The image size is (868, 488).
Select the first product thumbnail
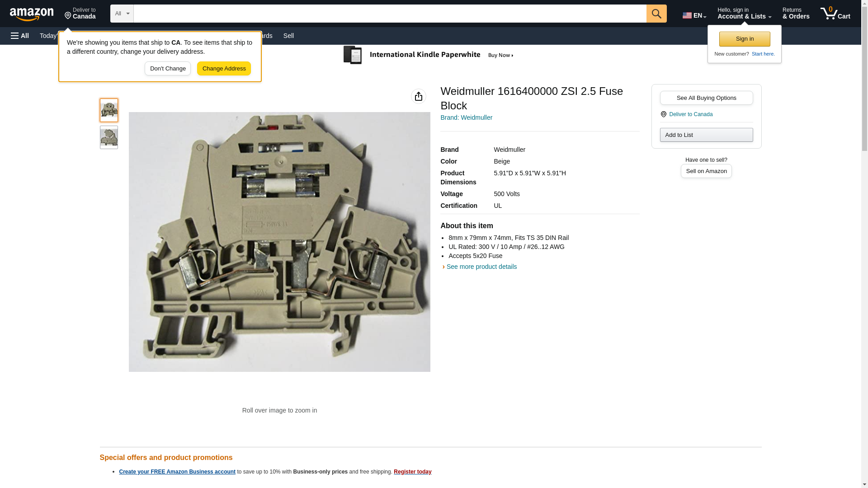108,110
